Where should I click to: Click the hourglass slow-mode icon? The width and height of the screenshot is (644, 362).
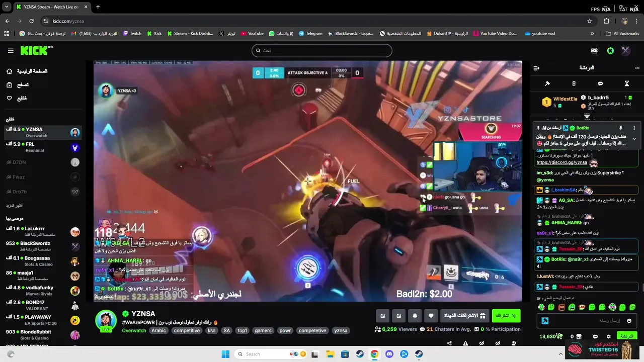[x=627, y=83]
